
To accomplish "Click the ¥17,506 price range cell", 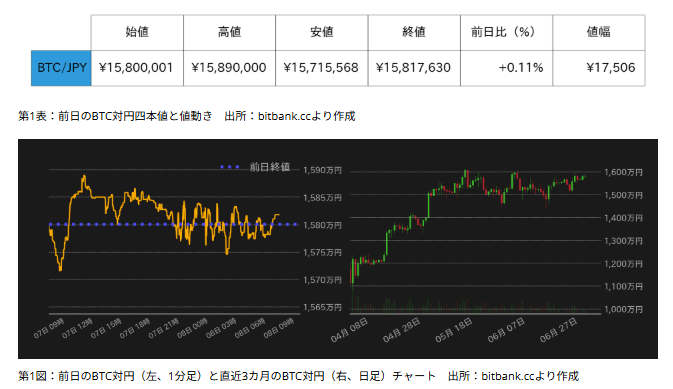I will click(599, 68).
